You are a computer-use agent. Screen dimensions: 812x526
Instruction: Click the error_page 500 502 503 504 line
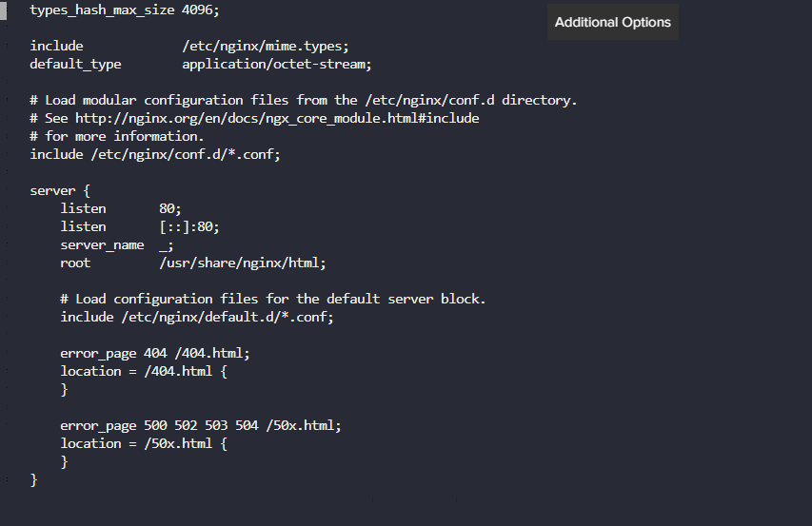coord(200,425)
